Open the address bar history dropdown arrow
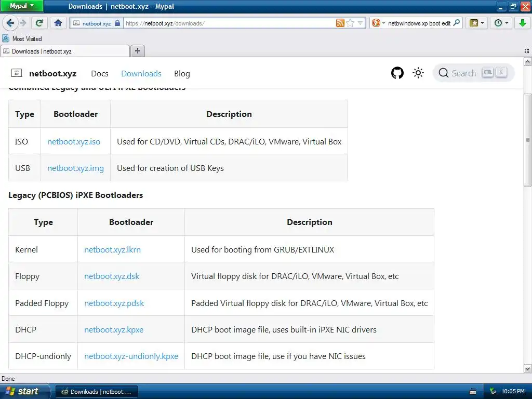 pos(360,23)
